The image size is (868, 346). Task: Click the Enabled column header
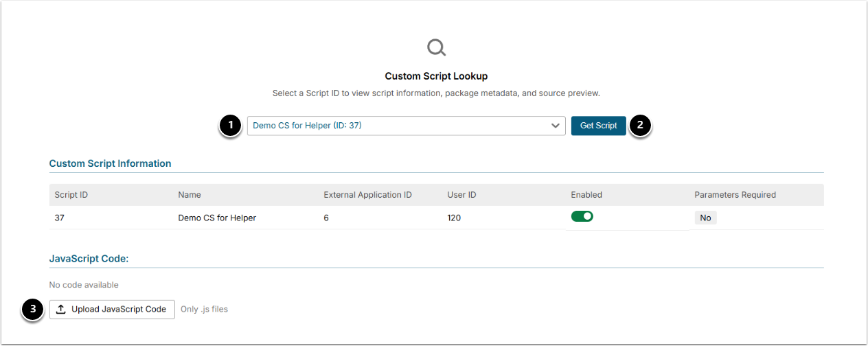tap(586, 195)
